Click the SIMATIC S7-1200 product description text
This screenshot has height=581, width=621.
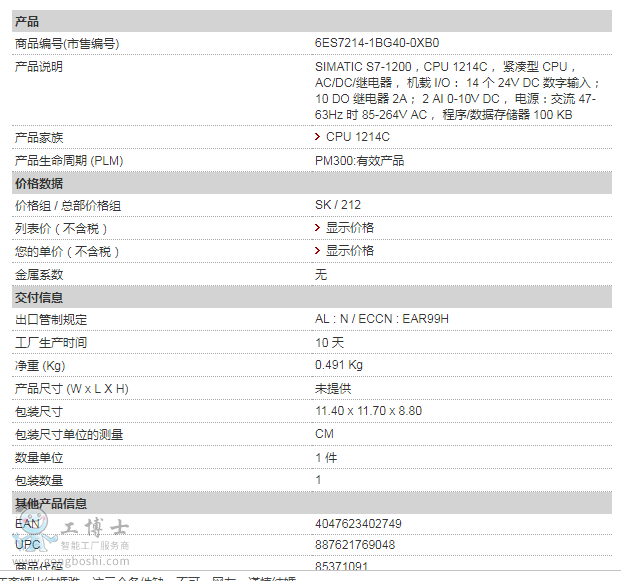pos(457,91)
